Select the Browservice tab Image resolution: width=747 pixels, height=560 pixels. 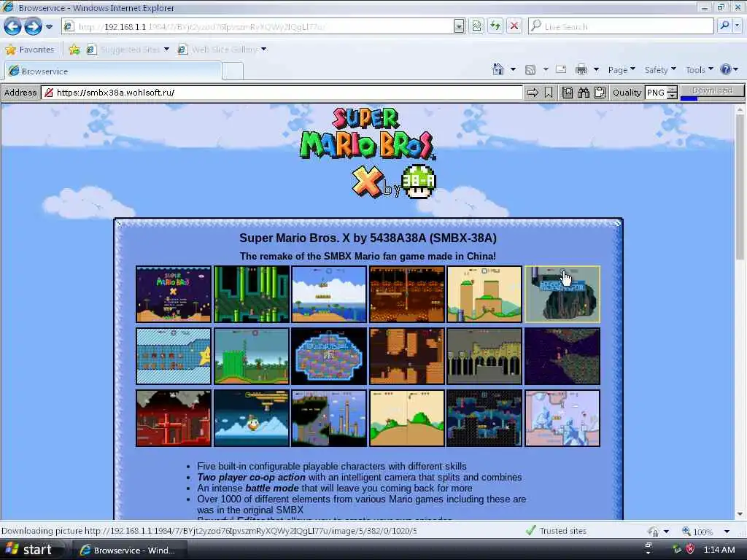coord(112,71)
